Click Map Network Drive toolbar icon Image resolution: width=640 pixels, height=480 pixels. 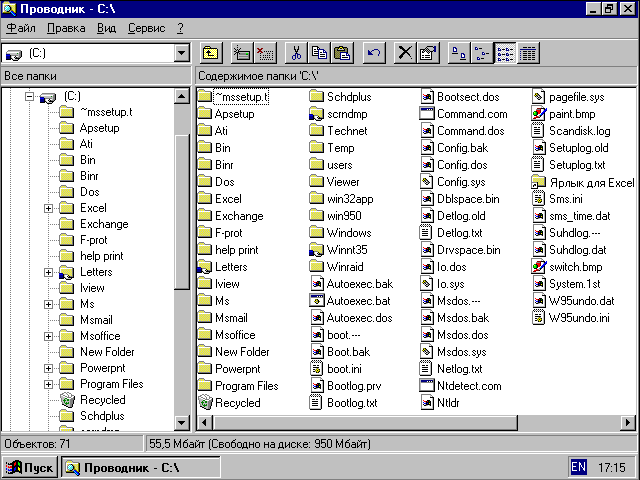(241, 53)
